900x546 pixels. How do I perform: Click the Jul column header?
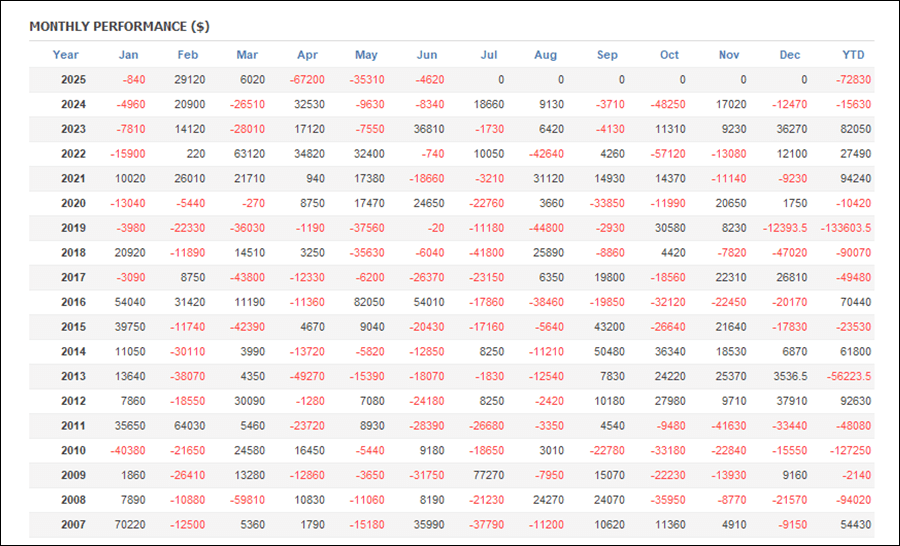[x=488, y=55]
